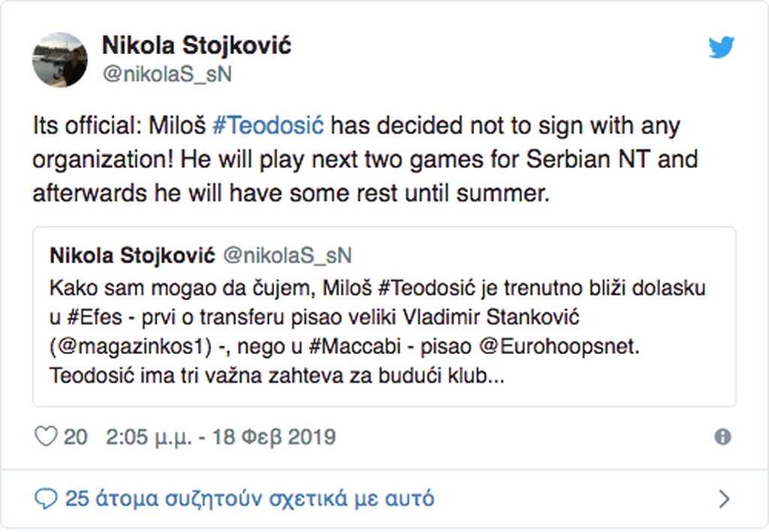Like the tweet using the heart icon
769x532 pixels.
pos(45,435)
